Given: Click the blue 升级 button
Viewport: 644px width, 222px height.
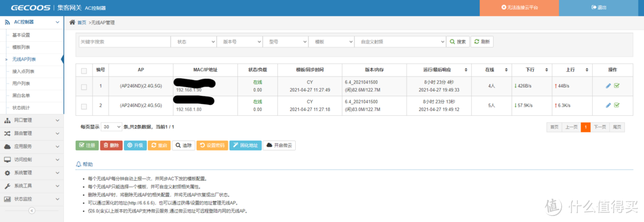Looking at the screenshot, I should pyautogui.click(x=135, y=146).
